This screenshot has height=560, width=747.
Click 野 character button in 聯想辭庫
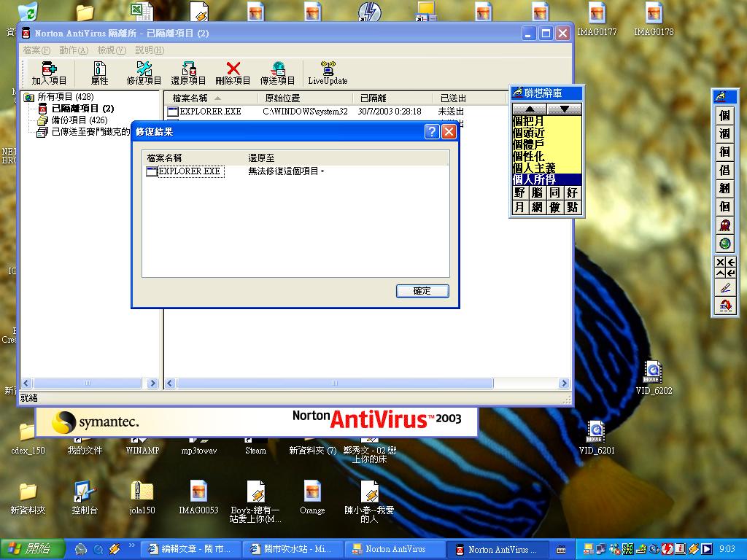[519, 192]
